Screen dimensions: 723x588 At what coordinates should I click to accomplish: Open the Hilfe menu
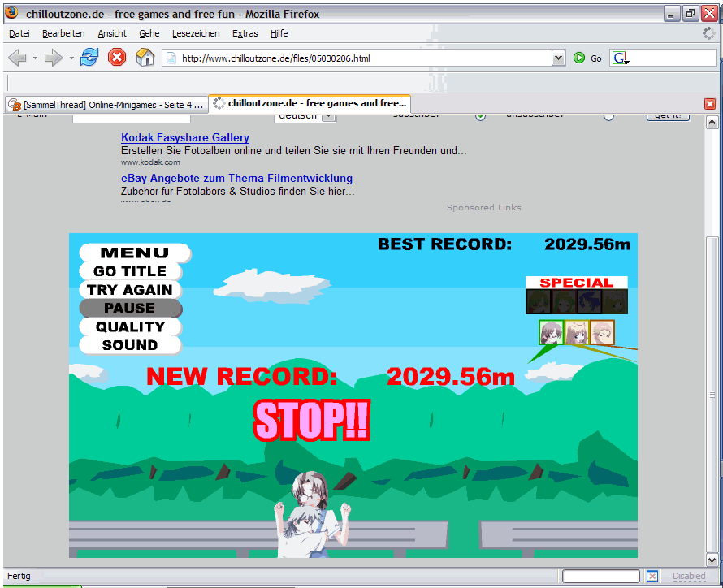click(279, 33)
